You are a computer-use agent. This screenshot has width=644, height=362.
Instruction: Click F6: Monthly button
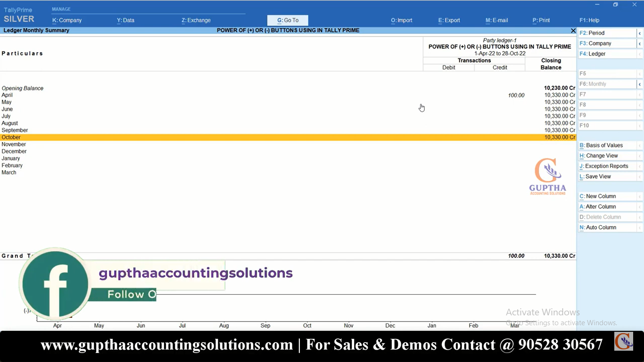(x=607, y=84)
